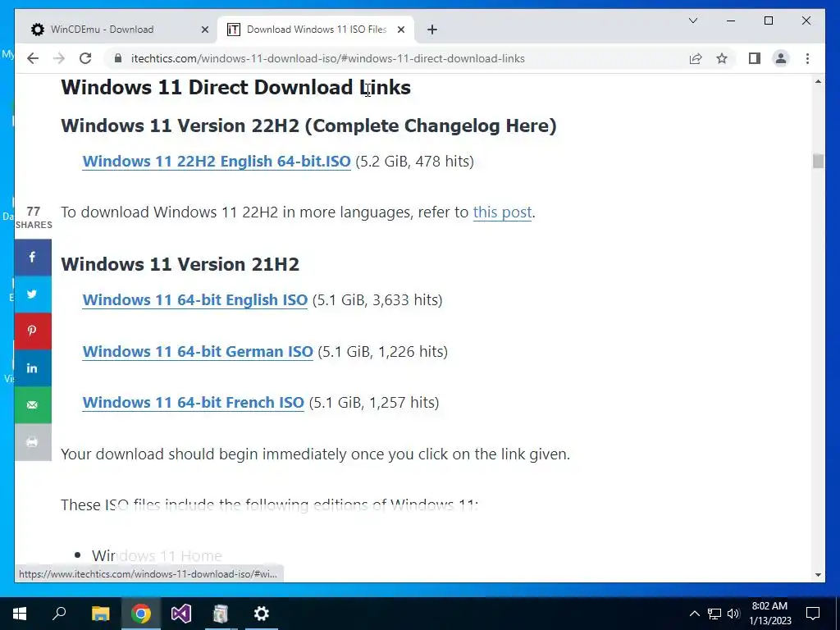
Task: Click scrollbar down arrow
Action: (x=818, y=575)
